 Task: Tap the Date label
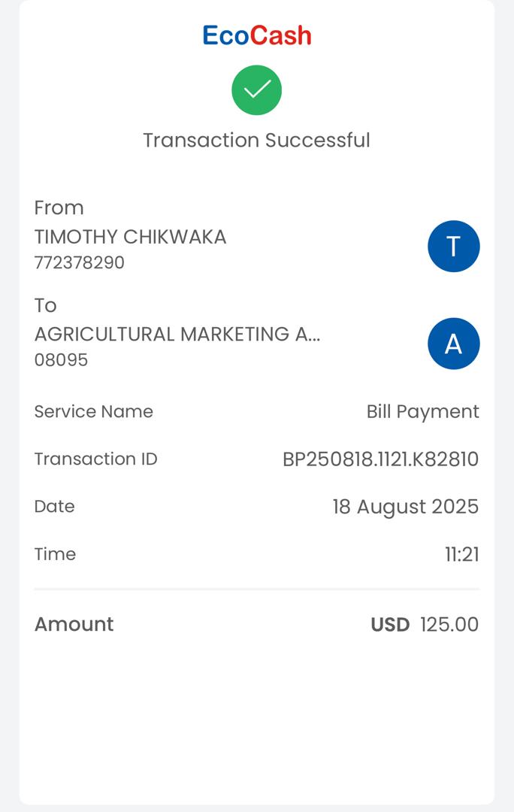click(x=54, y=507)
